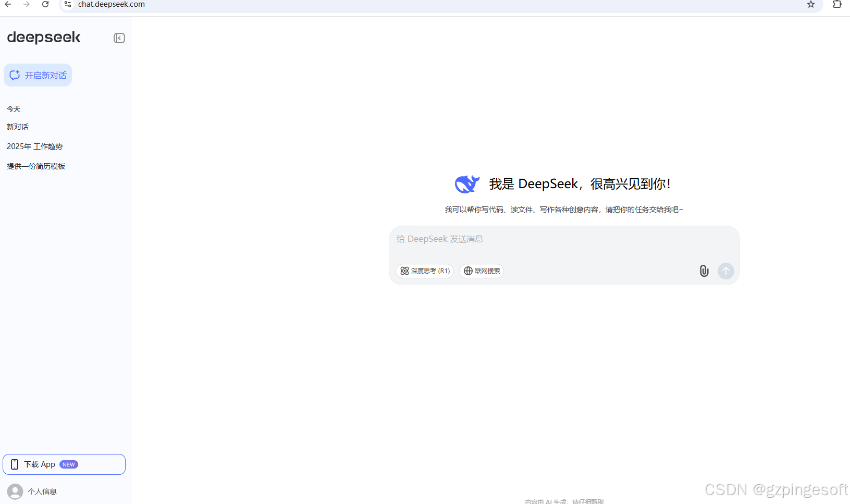
Task: Open the 新对话 conversation
Action: [18, 127]
